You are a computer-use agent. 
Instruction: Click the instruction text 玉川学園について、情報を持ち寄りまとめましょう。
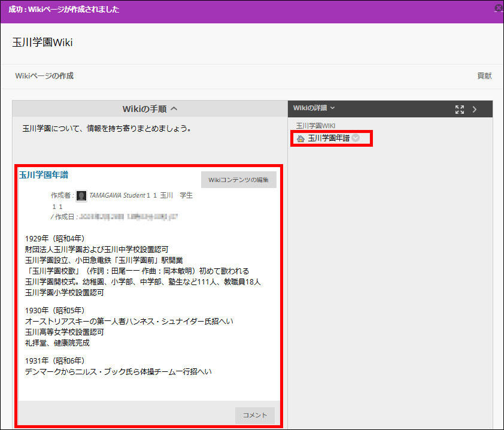tap(107, 129)
